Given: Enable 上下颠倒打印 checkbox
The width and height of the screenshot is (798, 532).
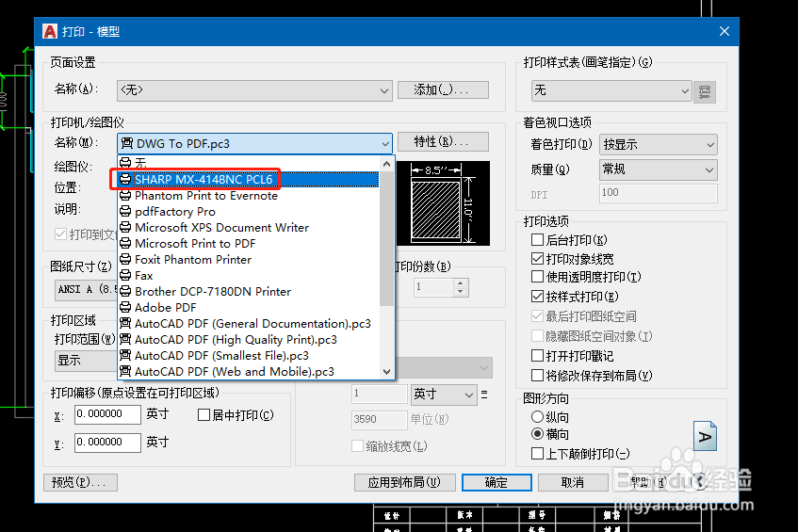Looking at the screenshot, I should click(x=537, y=453).
